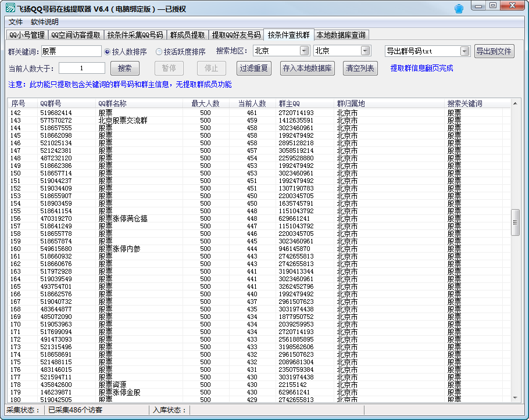
Task: Click owner QQ 946145870
Action: [x=294, y=249]
